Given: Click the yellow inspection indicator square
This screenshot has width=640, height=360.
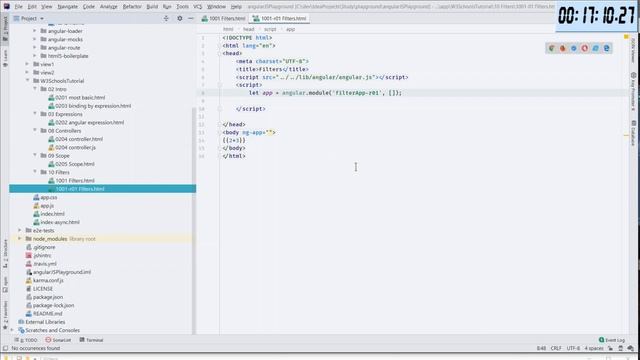Looking at the screenshot, I should coord(626,37).
